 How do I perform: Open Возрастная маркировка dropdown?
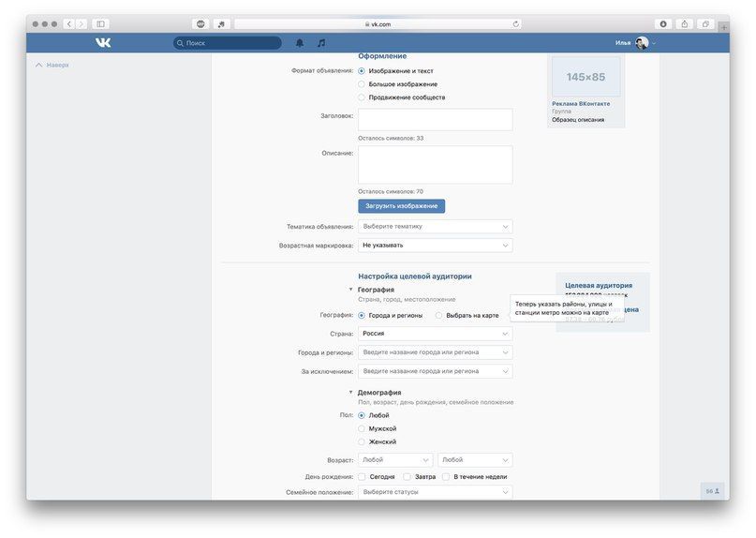(435, 246)
